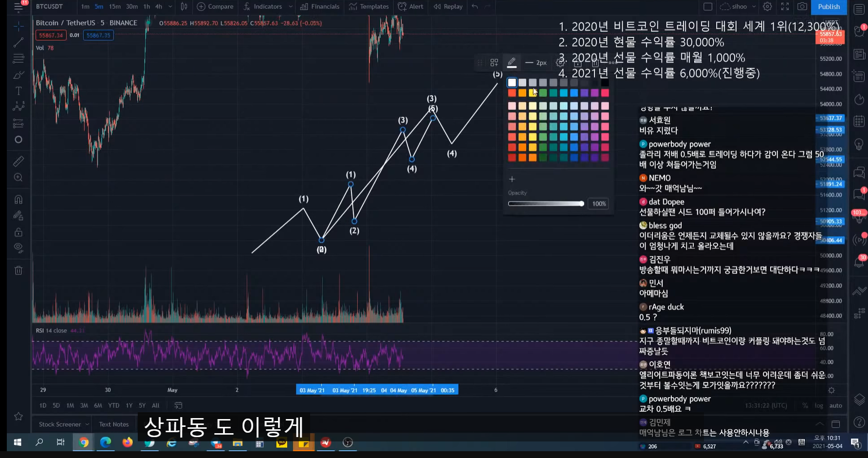This screenshot has height=458, width=868.
Task: Click the line color pencil icon
Action: coord(512,62)
